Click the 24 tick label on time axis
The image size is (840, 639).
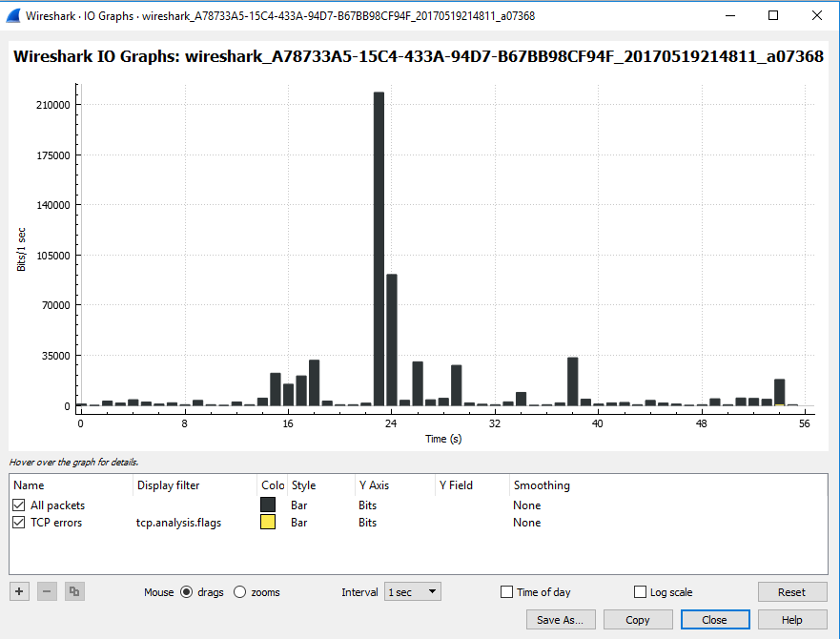coord(391,423)
